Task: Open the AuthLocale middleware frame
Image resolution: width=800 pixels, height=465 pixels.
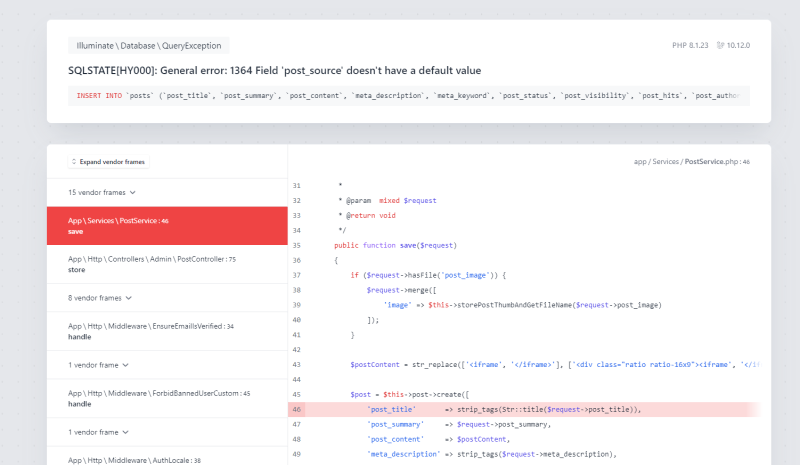Action: click(x=166, y=459)
